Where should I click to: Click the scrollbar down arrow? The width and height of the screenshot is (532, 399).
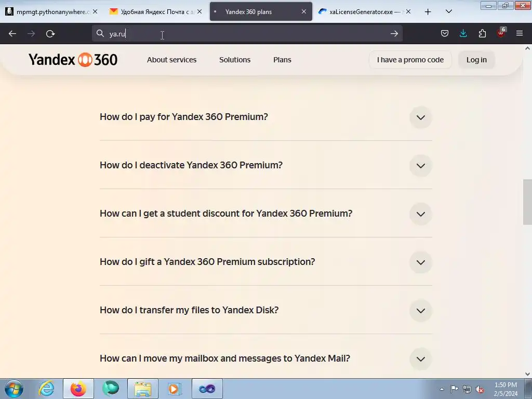coord(527,374)
